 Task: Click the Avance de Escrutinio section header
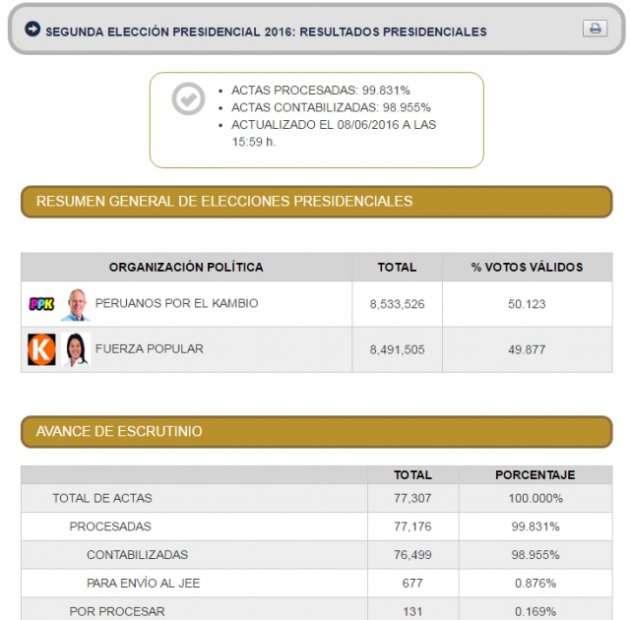coord(119,431)
